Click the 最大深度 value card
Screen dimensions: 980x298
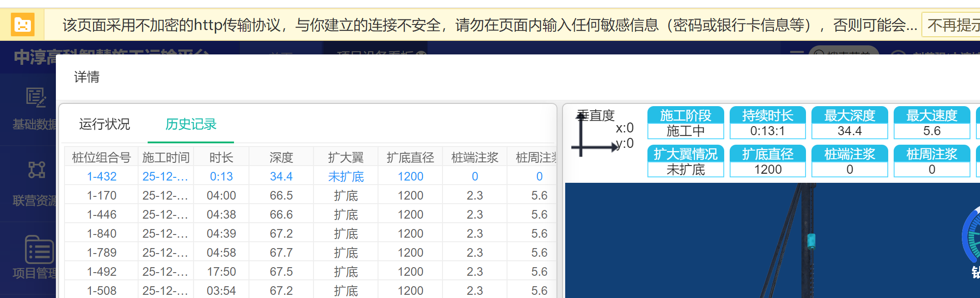coord(849,123)
